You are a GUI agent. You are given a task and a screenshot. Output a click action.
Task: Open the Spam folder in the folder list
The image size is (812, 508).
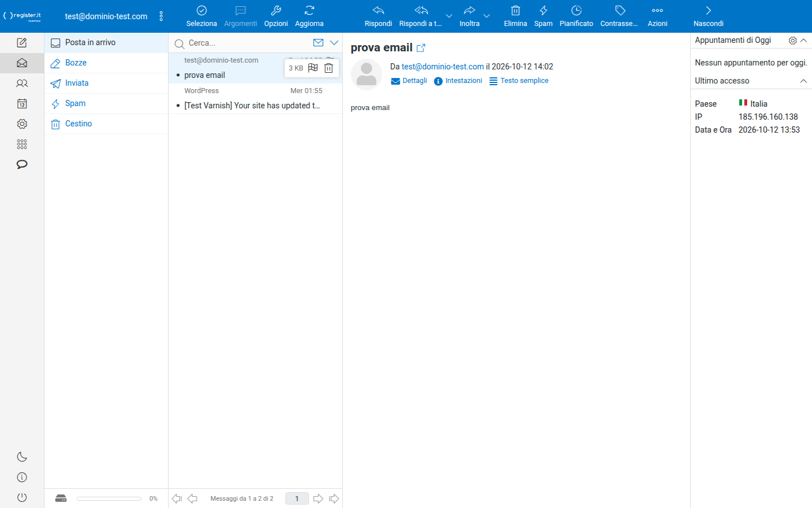coord(107,104)
